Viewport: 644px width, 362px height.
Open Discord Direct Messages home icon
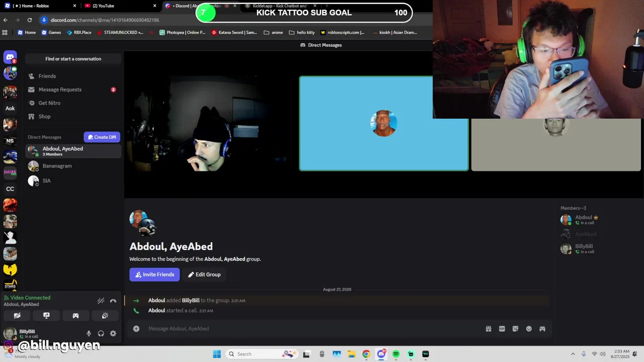(x=10, y=57)
